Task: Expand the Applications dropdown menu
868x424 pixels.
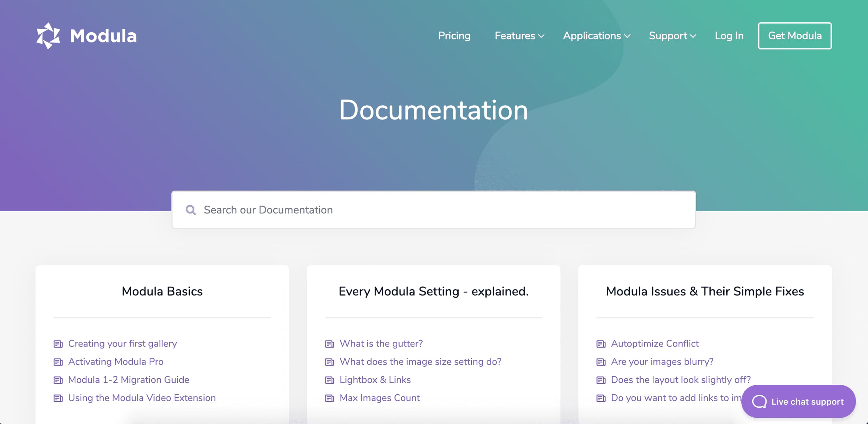Action: pos(597,35)
